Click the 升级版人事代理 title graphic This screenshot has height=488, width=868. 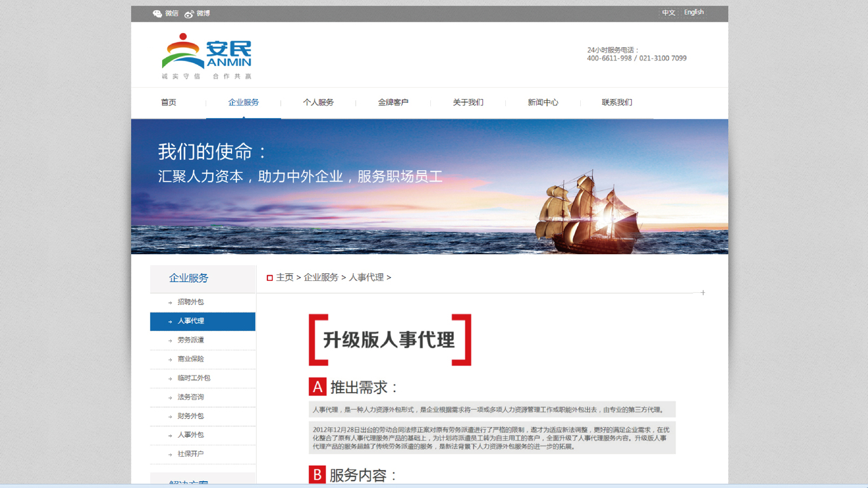(x=390, y=340)
